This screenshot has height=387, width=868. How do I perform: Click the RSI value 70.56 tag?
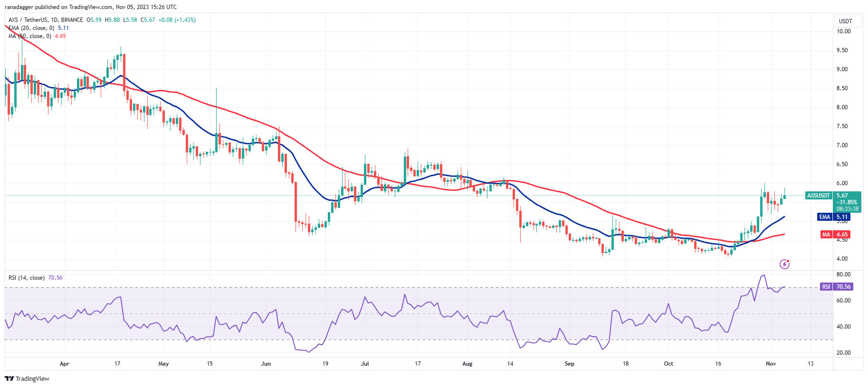point(844,287)
